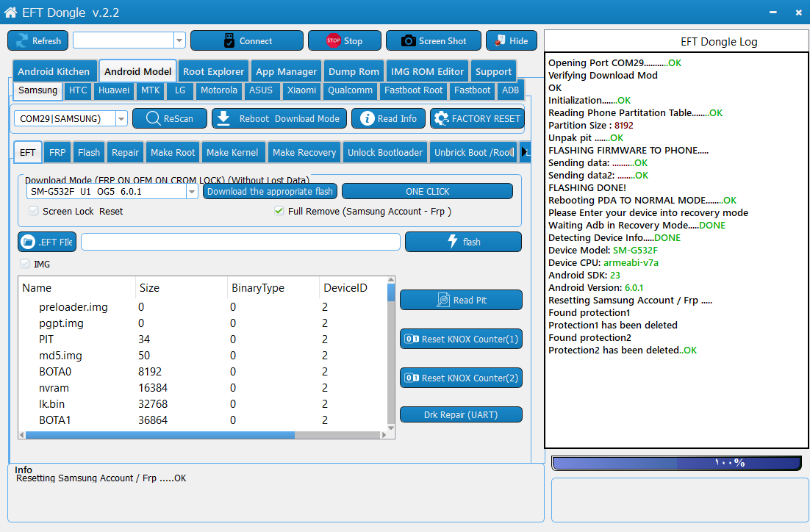Select the BOTA1 partition row
Viewport: 810px width, 532px height.
pos(203,420)
